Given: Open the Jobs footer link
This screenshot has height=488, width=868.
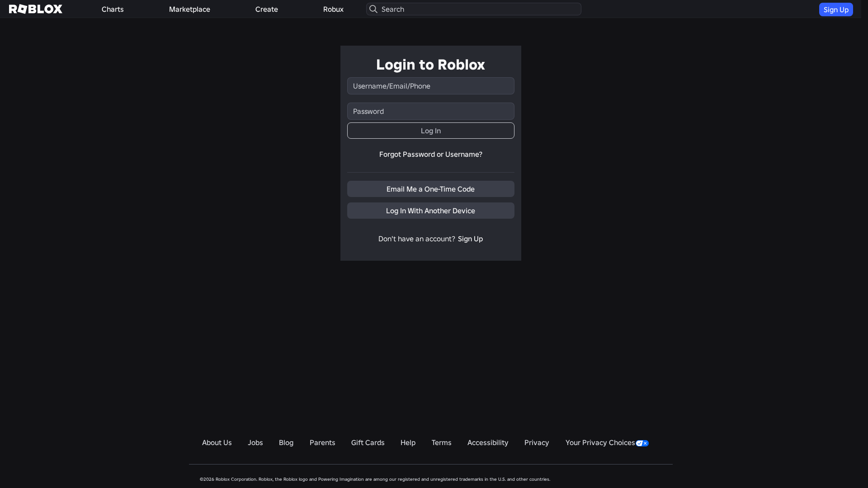Looking at the screenshot, I should pos(255,443).
